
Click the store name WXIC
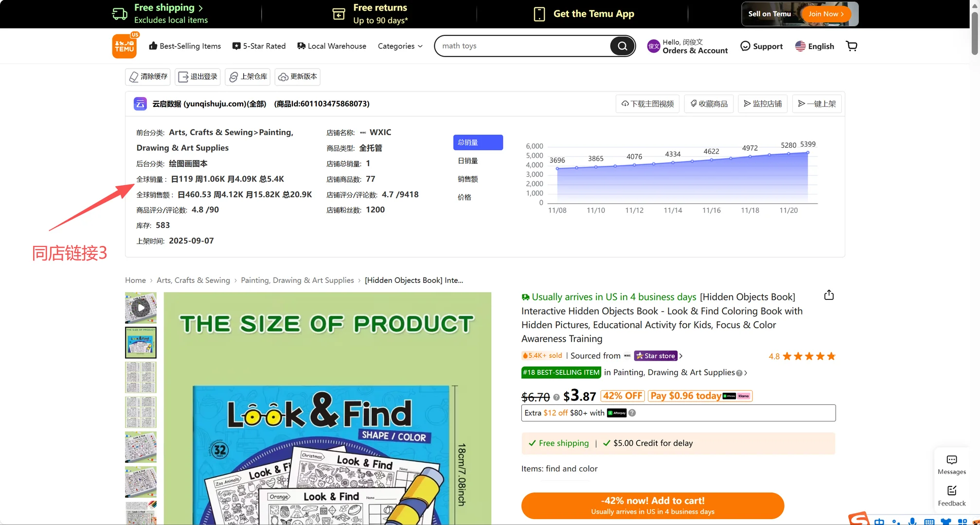pyautogui.click(x=380, y=132)
